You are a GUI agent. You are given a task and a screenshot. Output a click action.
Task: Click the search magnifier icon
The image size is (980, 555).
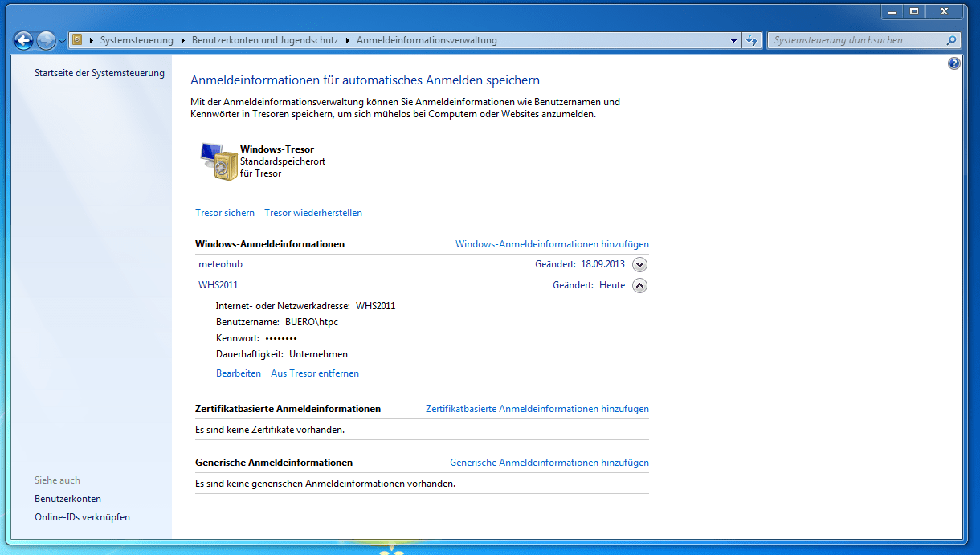click(x=952, y=40)
